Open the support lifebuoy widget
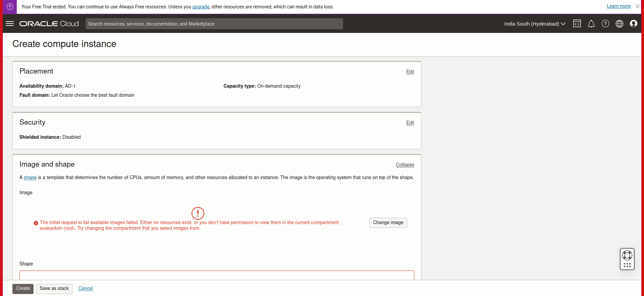The width and height of the screenshot is (644, 296). tap(627, 255)
